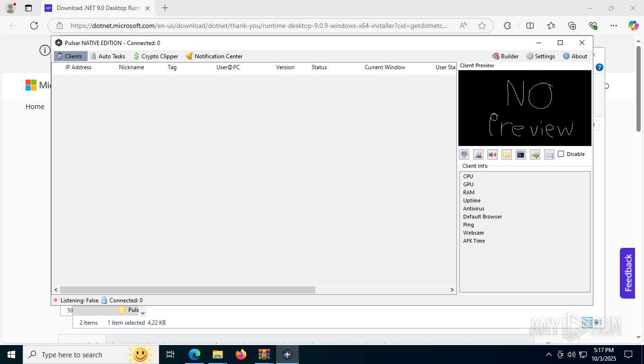The image size is (644, 364).
Task: Click the Feedback button on webpage
Action: point(627,273)
